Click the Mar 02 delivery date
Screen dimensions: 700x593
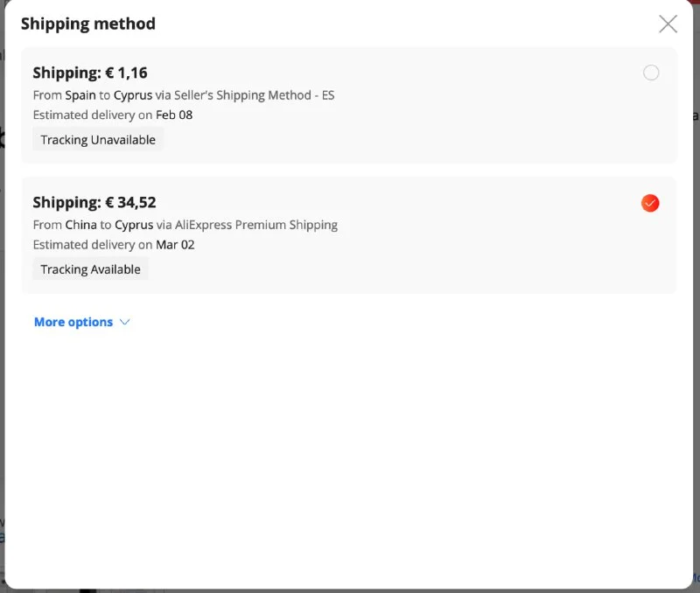pos(175,245)
